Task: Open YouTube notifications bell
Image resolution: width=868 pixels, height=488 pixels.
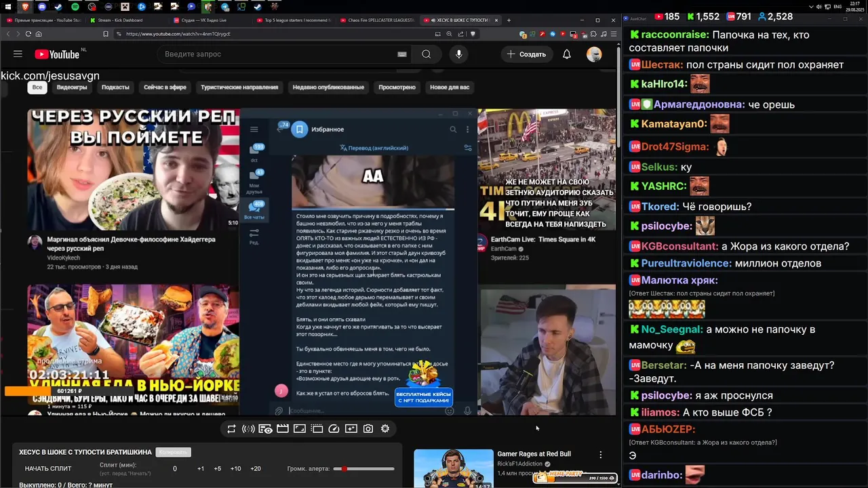Action: pos(567,54)
